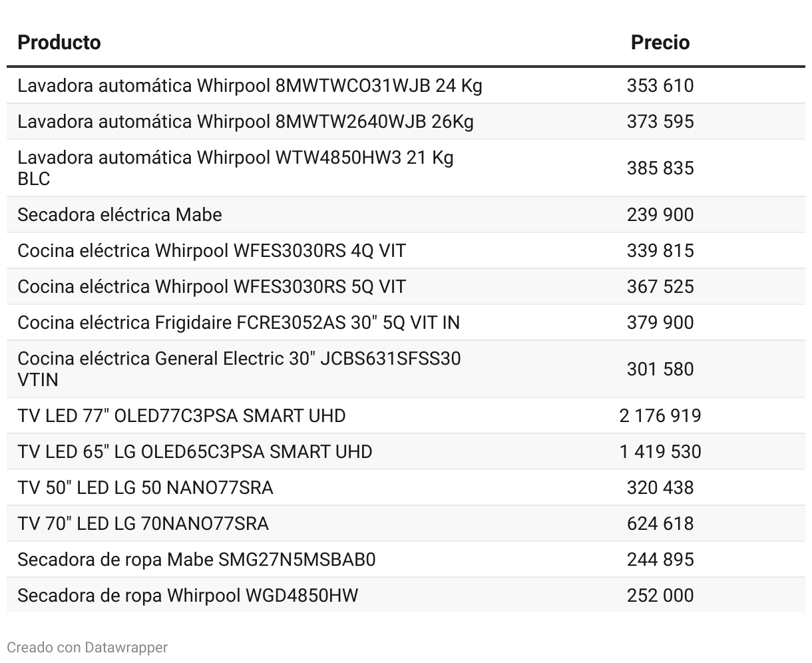Click the price 252 000
This screenshot has height=663, width=812.
[660, 596]
